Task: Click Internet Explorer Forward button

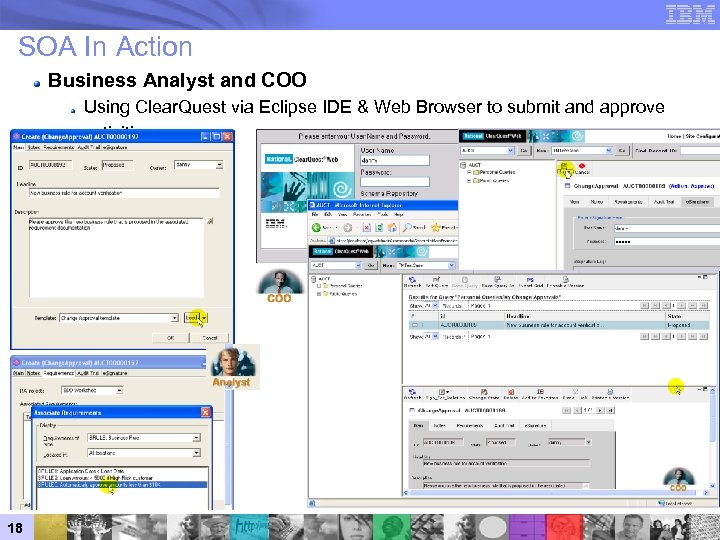Action: (348, 227)
